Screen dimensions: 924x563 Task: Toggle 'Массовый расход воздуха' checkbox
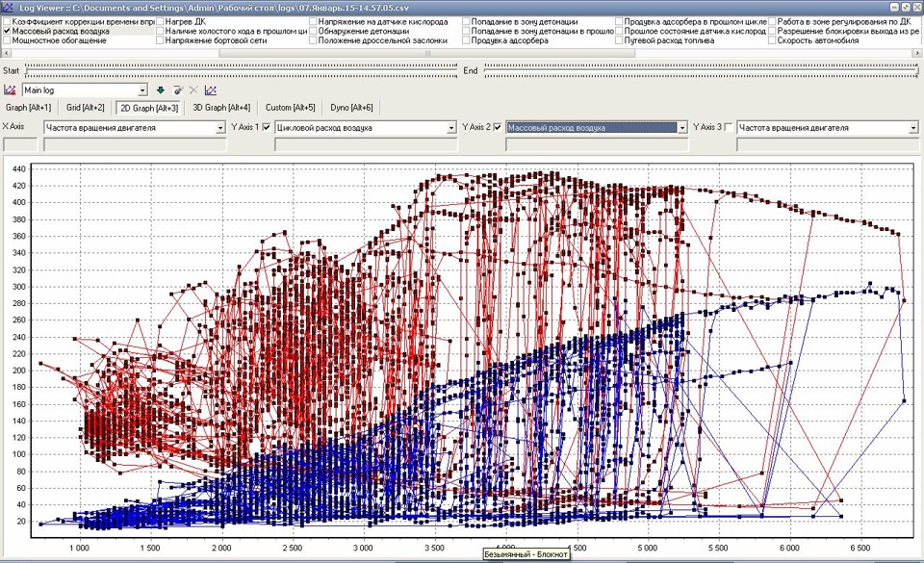[7, 31]
